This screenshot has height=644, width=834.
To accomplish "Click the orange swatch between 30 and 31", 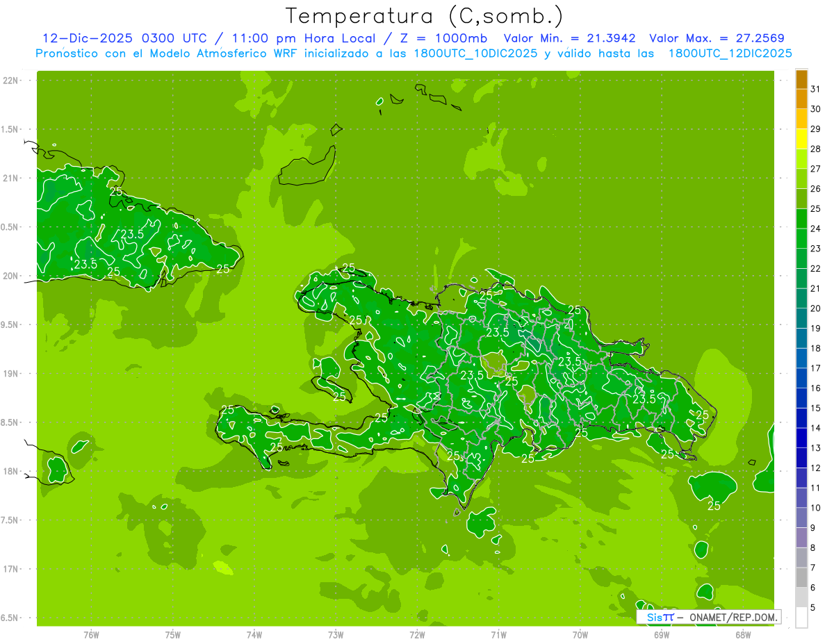I will (801, 99).
